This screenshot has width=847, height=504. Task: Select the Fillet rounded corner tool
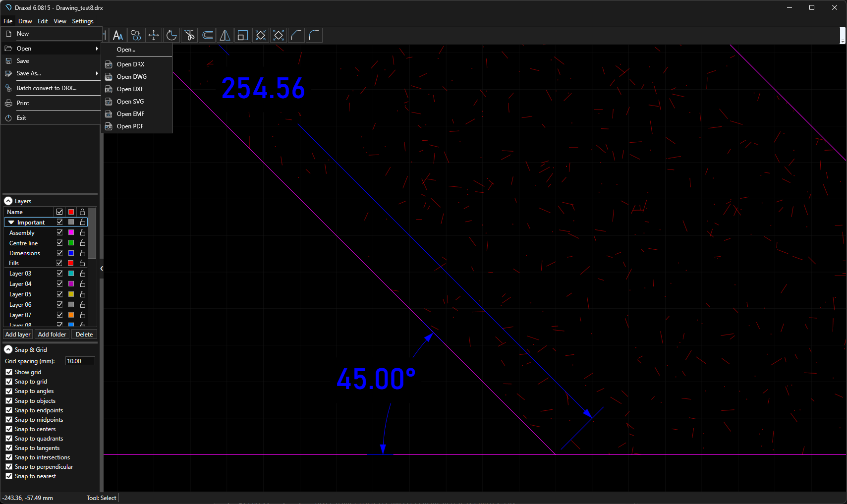[x=314, y=35]
